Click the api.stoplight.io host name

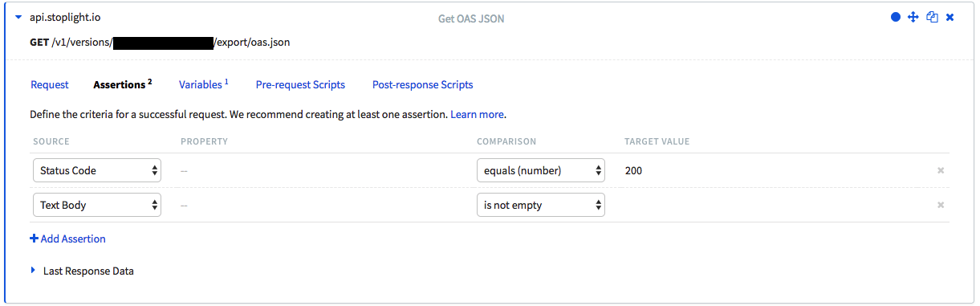pyautogui.click(x=65, y=17)
